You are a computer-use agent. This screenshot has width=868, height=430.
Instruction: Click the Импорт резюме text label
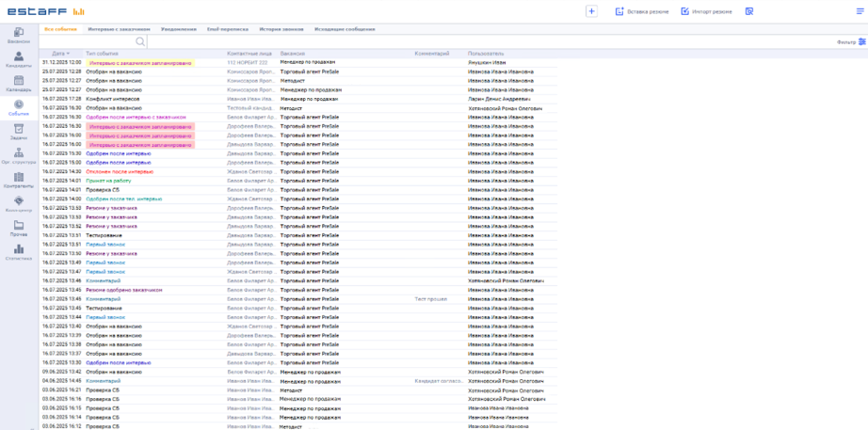tap(712, 11)
